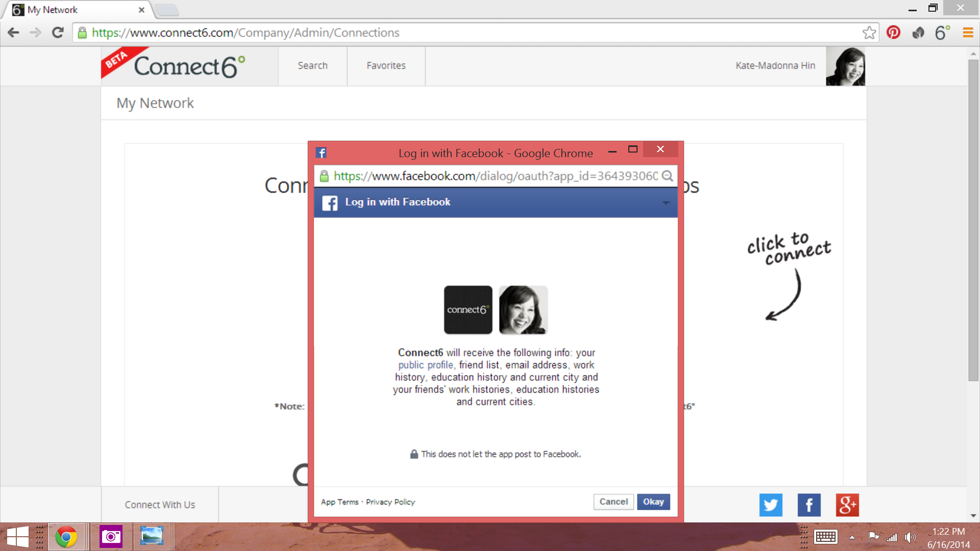Open the photo viewer in taskbar
Image resolution: width=980 pixels, height=551 pixels.
[x=152, y=537]
